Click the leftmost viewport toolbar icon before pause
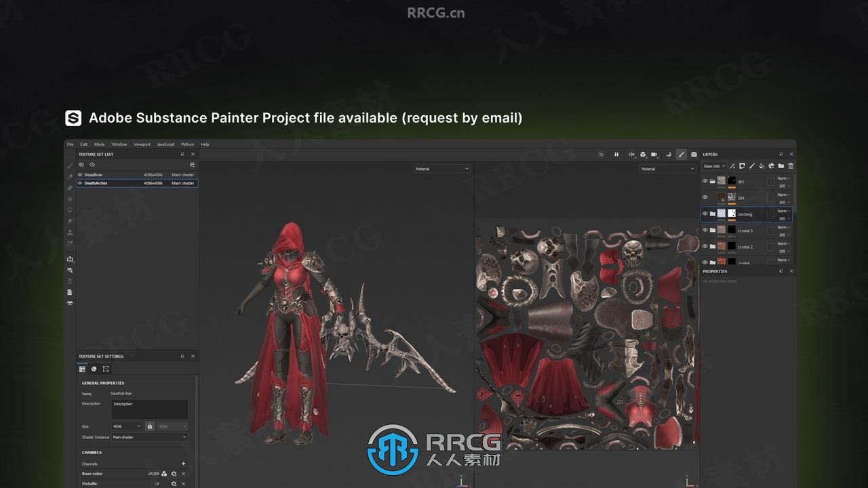The width and height of the screenshot is (868, 488). [x=601, y=155]
